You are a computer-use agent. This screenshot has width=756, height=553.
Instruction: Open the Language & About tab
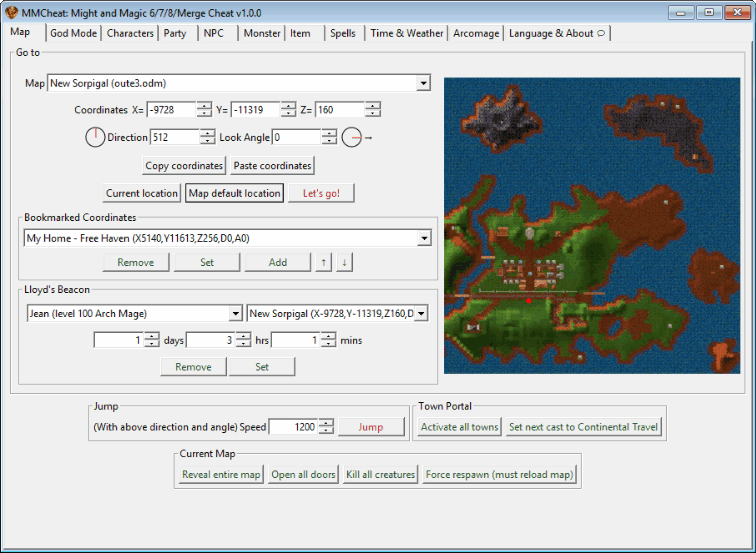tap(557, 33)
